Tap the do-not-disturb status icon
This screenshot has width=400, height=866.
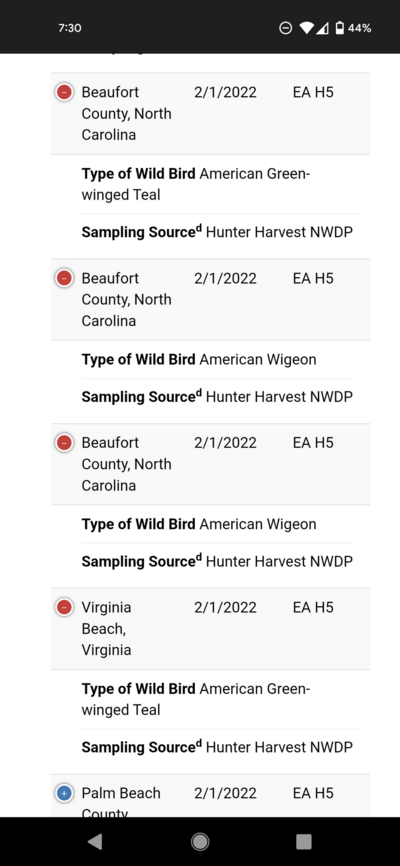tap(286, 28)
